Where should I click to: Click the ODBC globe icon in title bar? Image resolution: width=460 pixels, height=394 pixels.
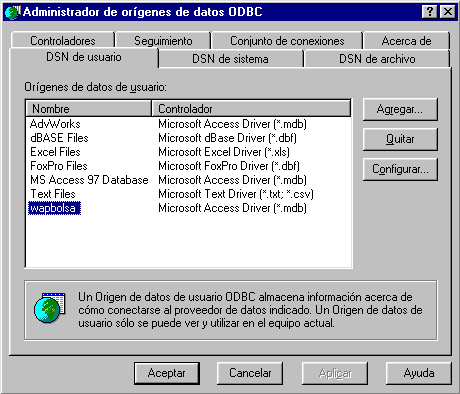click(x=12, y=12)
